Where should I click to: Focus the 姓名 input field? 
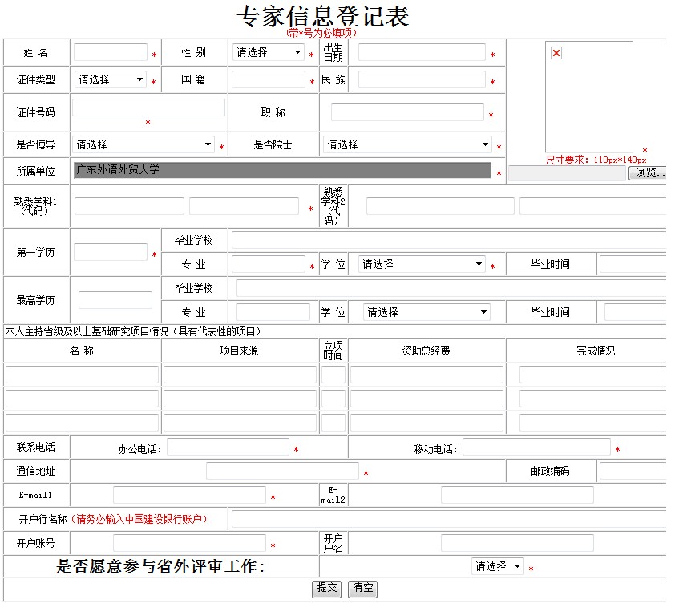point(111,53)
